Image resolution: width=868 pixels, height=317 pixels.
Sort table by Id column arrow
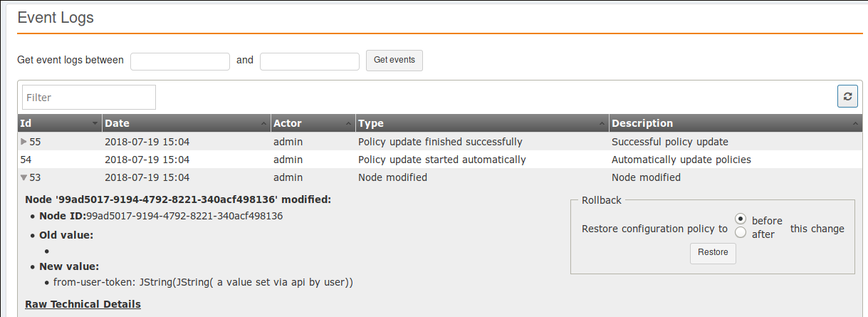[x=95, y=124]
